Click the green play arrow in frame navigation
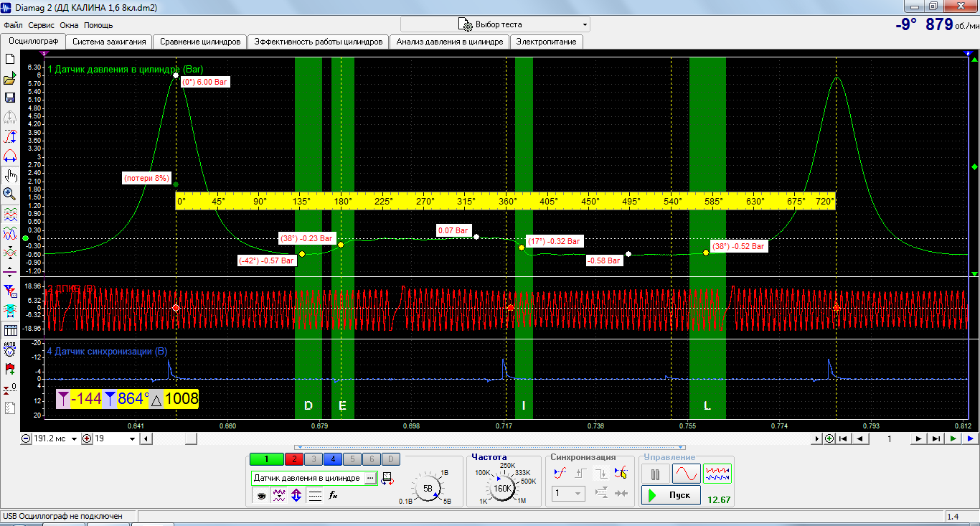 (x=953, y=438)
